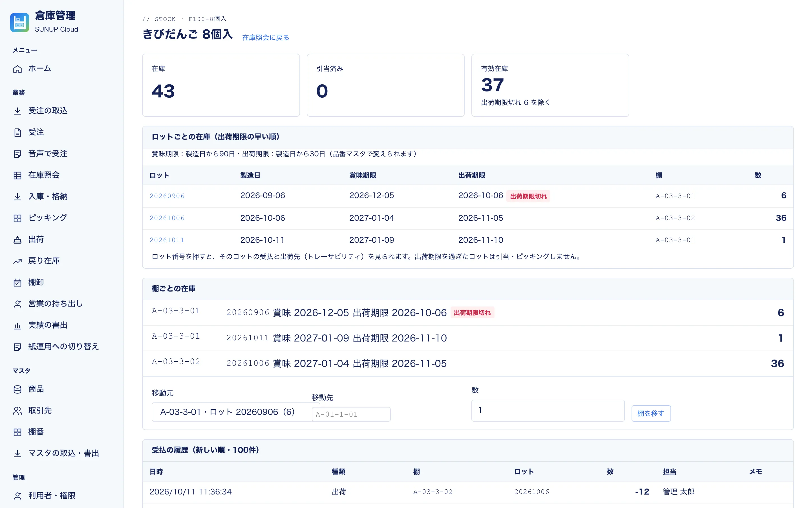Click the マスタの取込・書出 download icon
This screenshot has width=812, height=508.
[17, 454]
